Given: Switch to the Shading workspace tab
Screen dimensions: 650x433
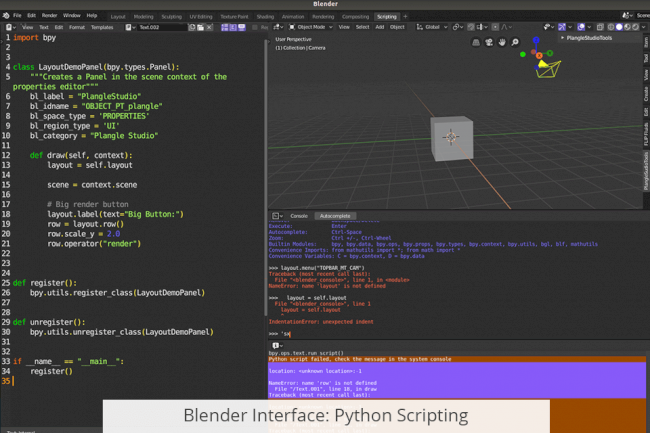Looking at the screenshot, I should coord(265,17).
